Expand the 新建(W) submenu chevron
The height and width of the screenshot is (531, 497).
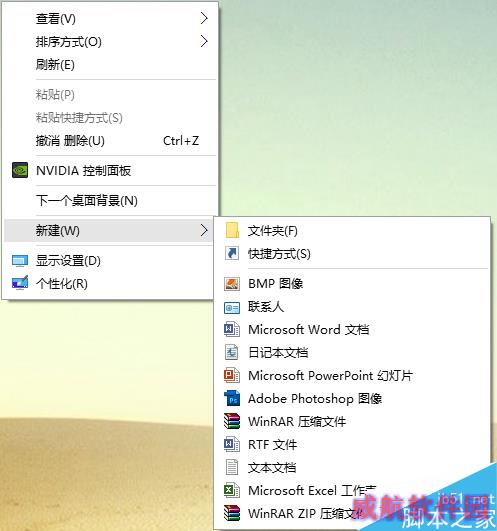pyautogui.click(x=204, y=230)
